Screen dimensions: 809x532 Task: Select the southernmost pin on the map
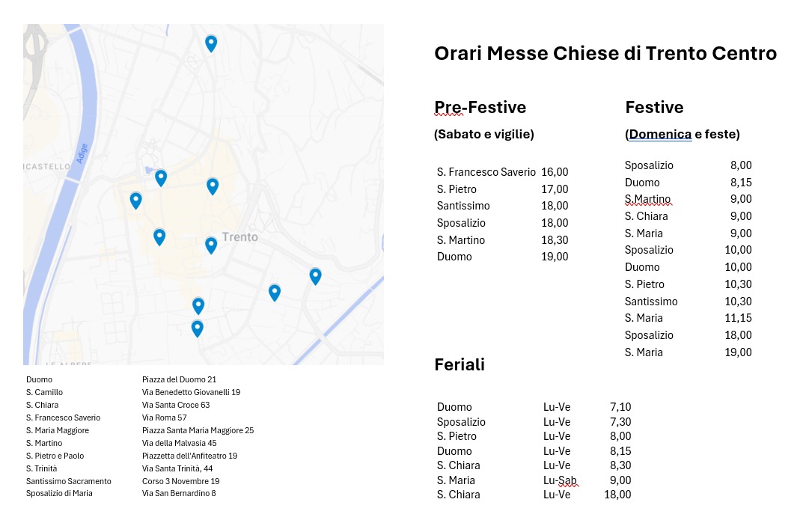[x=198, y=328]
